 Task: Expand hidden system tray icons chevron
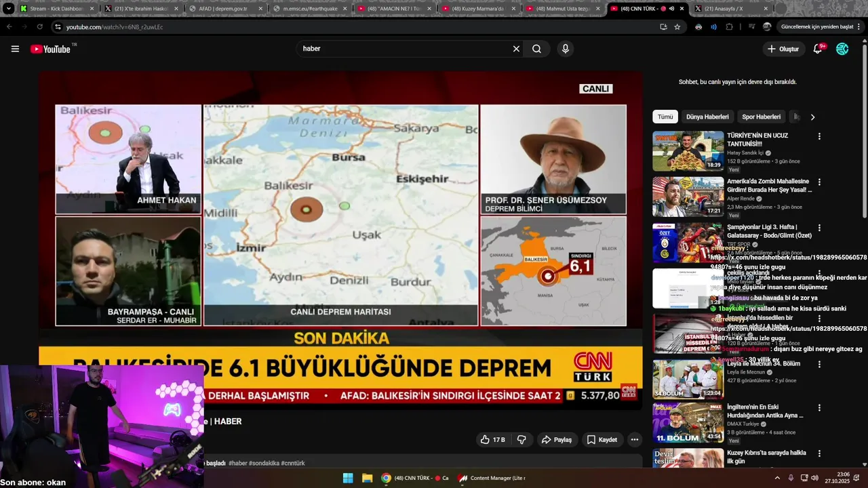[x=777, y=478]
